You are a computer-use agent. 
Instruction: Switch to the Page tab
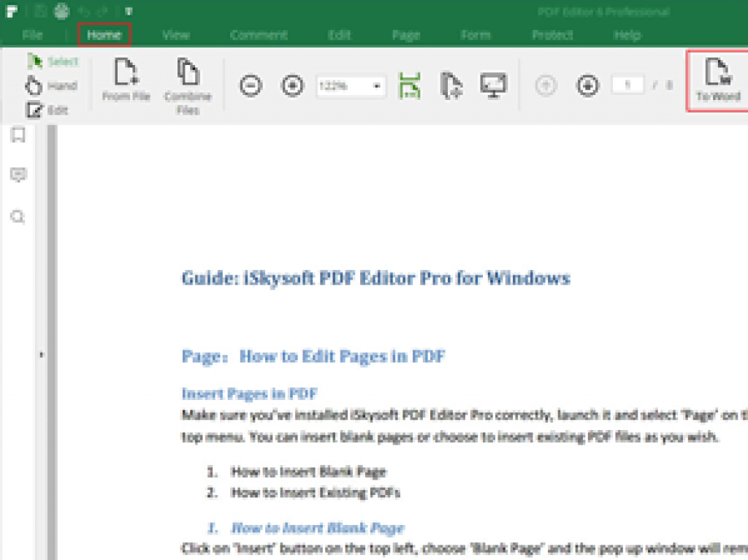pyautogui.click(x=406, y=35)
